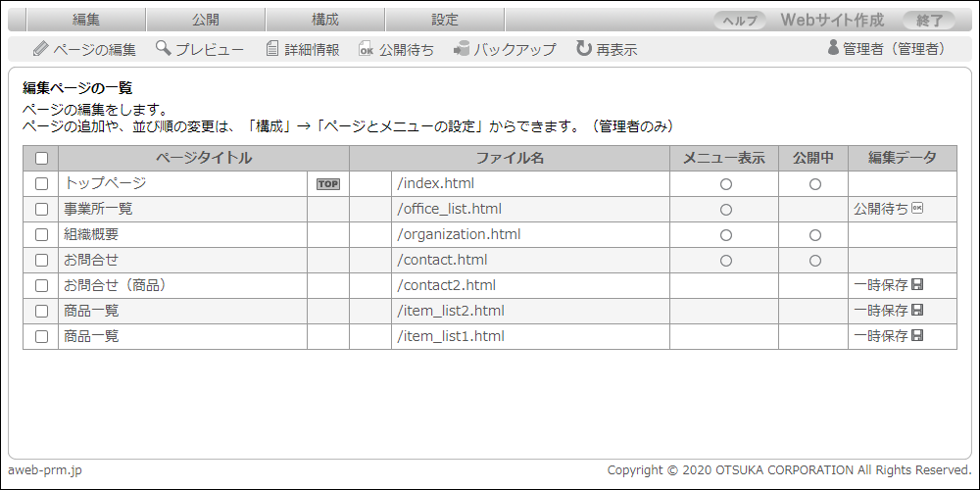Tick the checkbox for お問合せ（商品） row
Screen dimensions: 980x490
pyautogui.click(x=41, y=285)
